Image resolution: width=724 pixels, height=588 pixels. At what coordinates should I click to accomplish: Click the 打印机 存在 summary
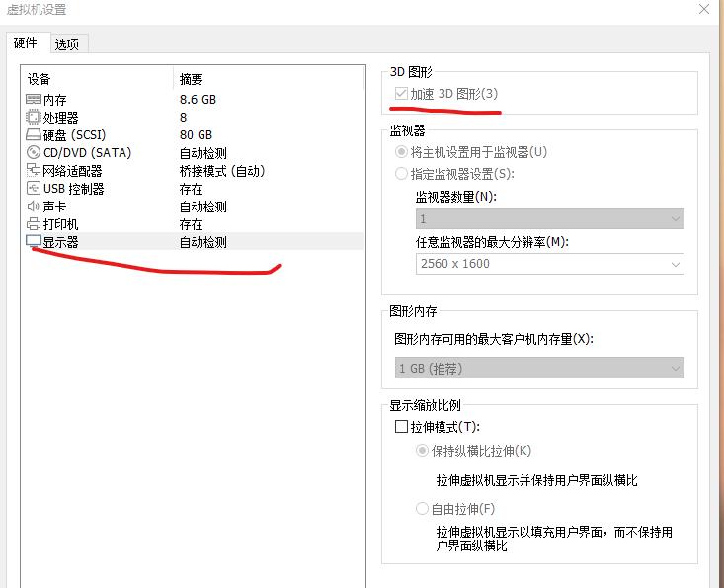pyautogui.click(x=192, y=224)
